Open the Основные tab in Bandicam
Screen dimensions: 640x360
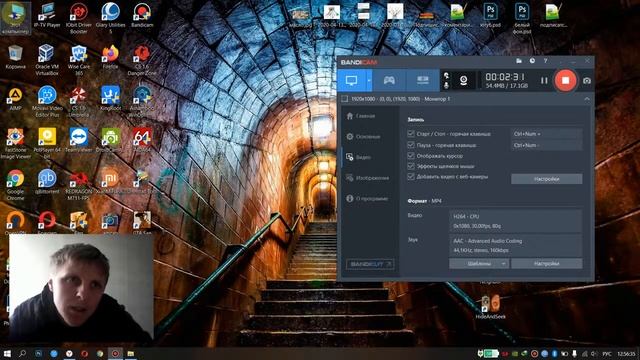(363, 136)
